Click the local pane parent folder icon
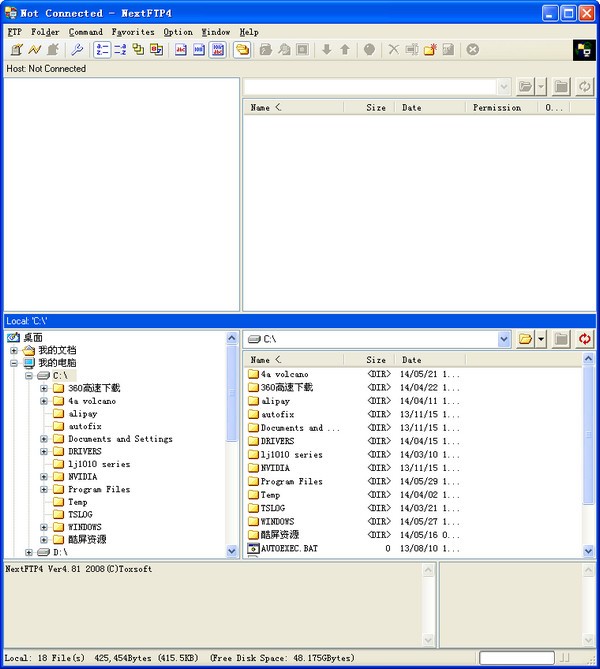600x669 pixels. click(x=561, y=339)
